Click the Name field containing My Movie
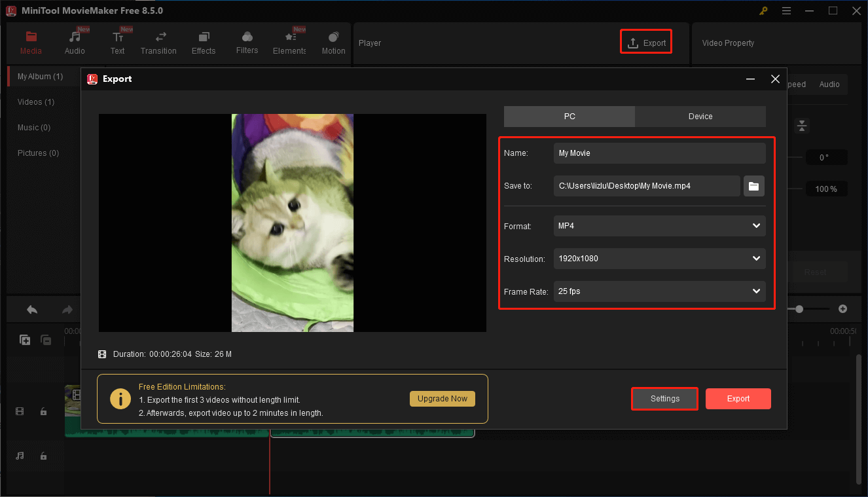 [659, 153]
